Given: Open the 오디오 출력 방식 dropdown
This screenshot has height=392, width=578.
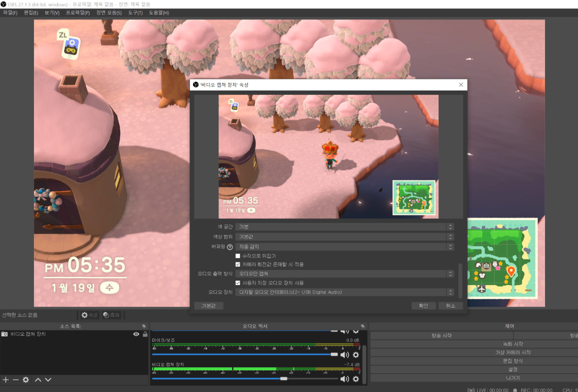Looking at the screenshot, I should 345,273.
